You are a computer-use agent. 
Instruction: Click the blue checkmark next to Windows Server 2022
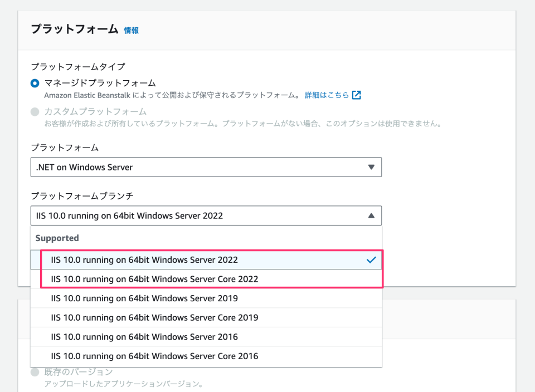372,259
